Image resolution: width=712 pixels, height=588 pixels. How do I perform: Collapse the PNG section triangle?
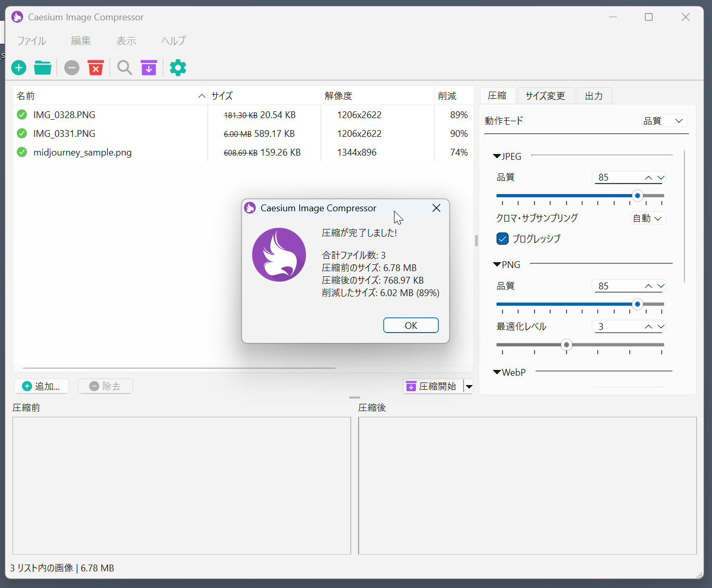click(x=497, y=264)
